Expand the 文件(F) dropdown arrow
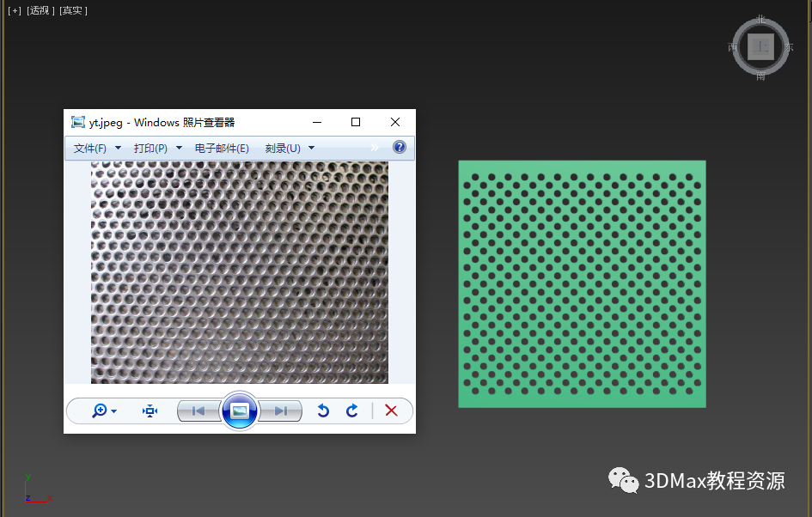Image resolution: width=812 pixels, height=517 pixels. [118, 148]
